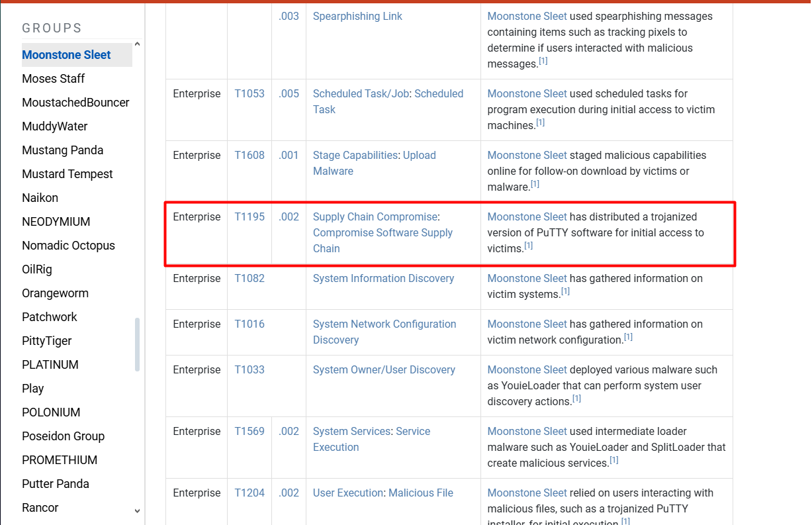
Task: Open technique ID T1608
Action: click(x=249, y=156)
